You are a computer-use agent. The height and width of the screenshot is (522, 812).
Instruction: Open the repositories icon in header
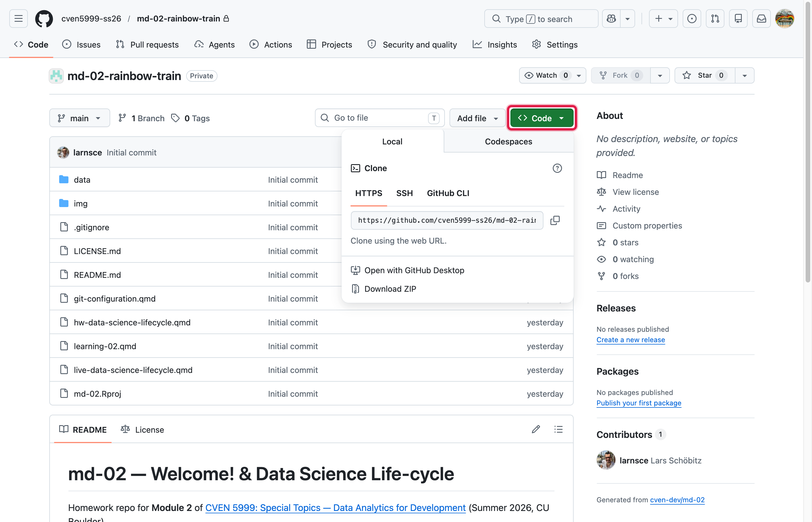click(738, 19)
